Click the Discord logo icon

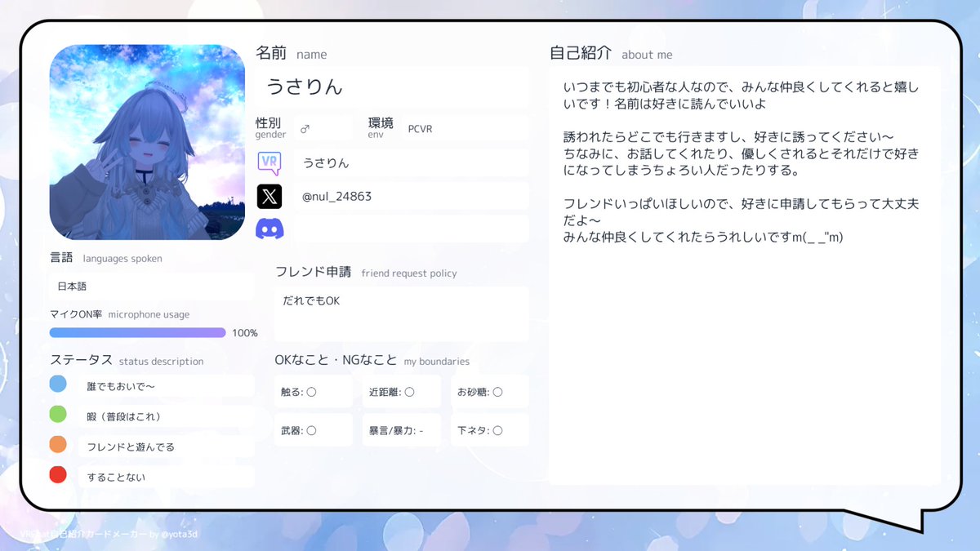269,229
